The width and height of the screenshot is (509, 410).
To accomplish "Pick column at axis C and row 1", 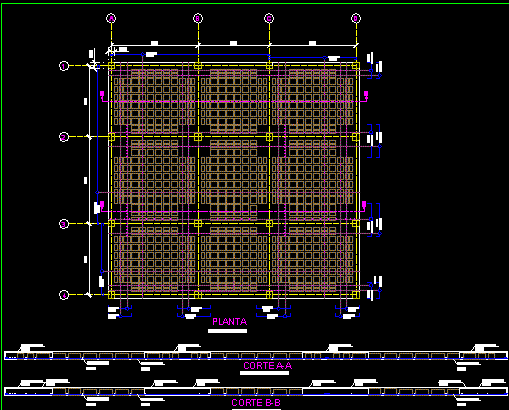I will click(x=269, y=66).
